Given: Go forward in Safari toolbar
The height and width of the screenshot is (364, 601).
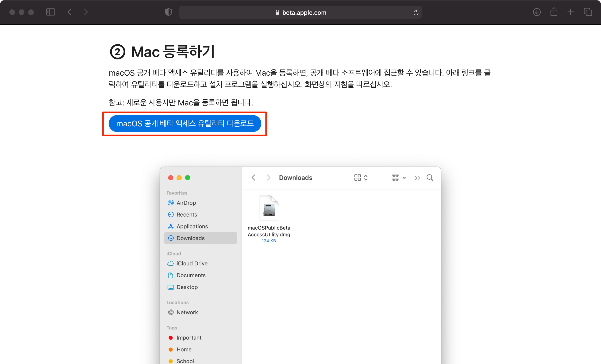Looking at the screenshot, I should pyautogui.click(x=86, y=12).
